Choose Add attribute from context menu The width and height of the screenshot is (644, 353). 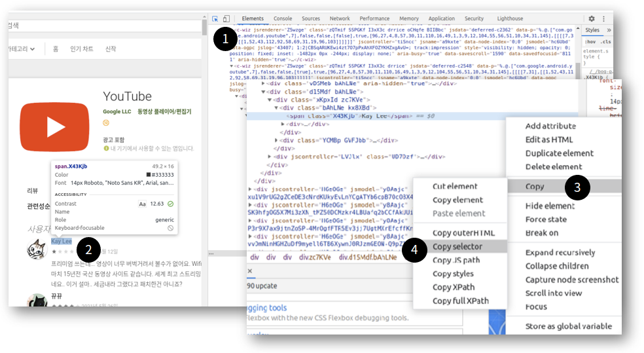click(x=550, y=126)
